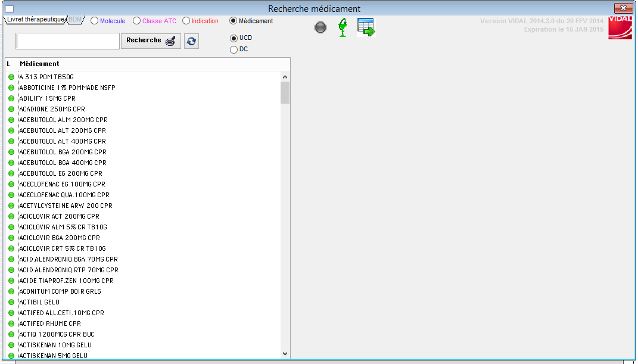Click green dot beside ABBOTICINE 1% POMMADE NSFP

(x=11, y=88)
